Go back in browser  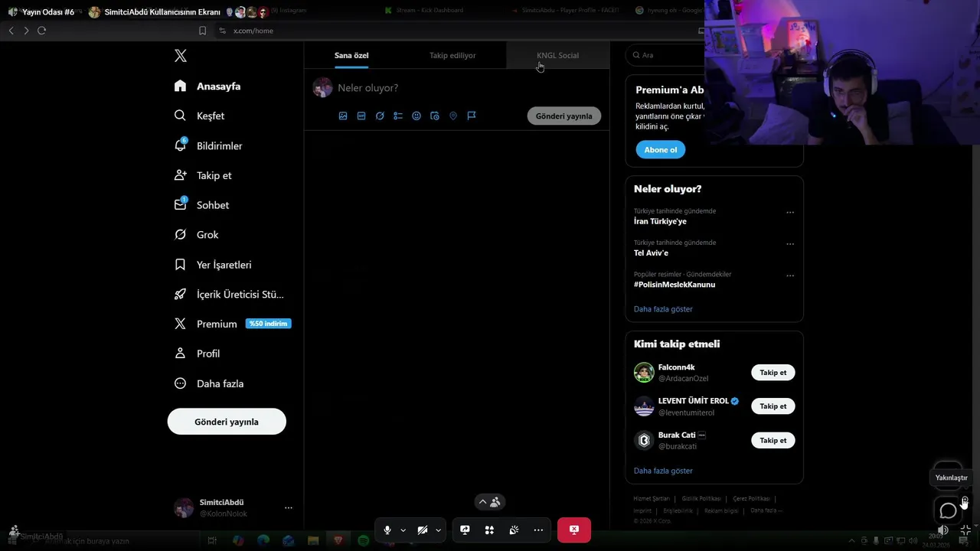(x=11, y=31)
